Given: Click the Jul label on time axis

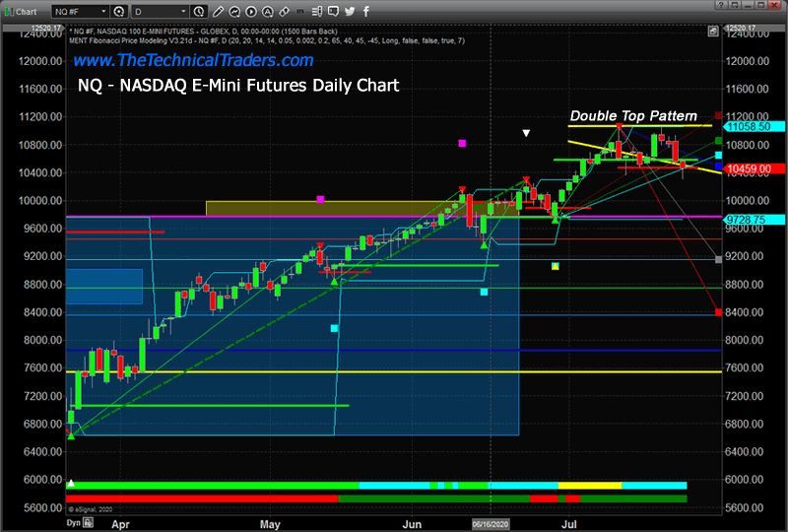Looking at the screenshot, I should [569, 524].
